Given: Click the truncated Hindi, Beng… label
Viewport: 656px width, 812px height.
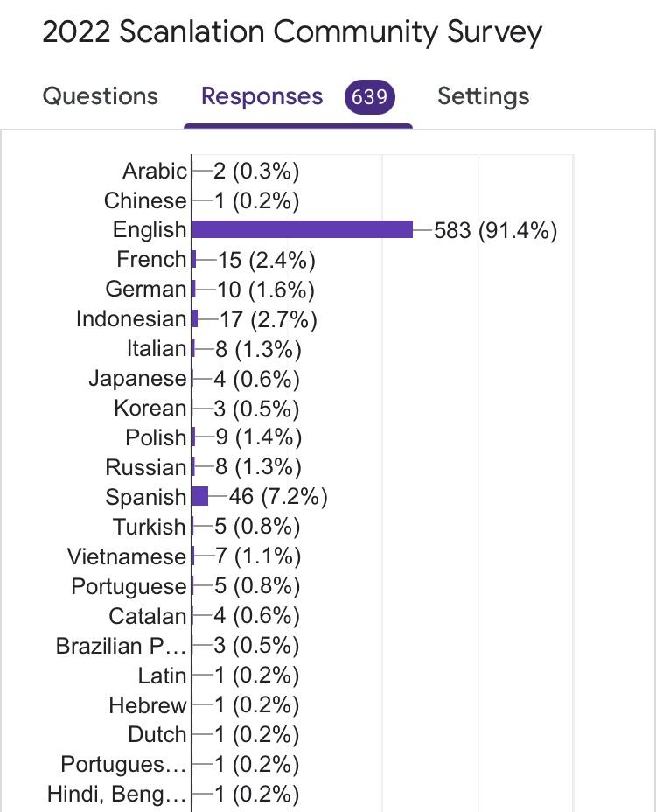Looking at the screenshot, I should (x=116, y=794).
